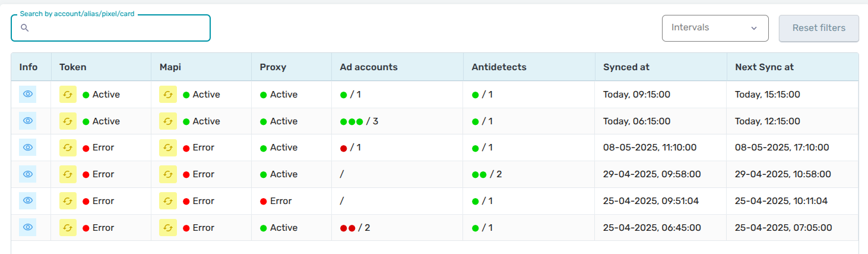This screenshot has height=254, width=868.
Task: Focus the account/alias/pixel/card search field
Action: click(110, 28)
